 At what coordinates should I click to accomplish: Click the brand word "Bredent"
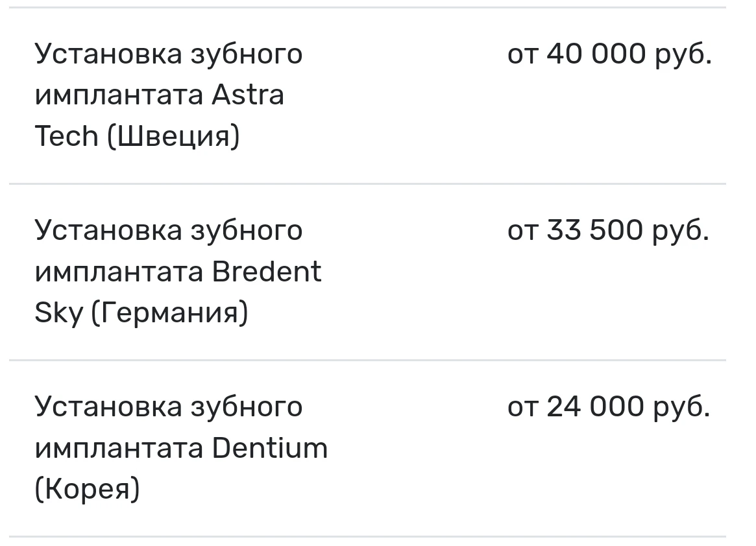[x=266, y=272]
